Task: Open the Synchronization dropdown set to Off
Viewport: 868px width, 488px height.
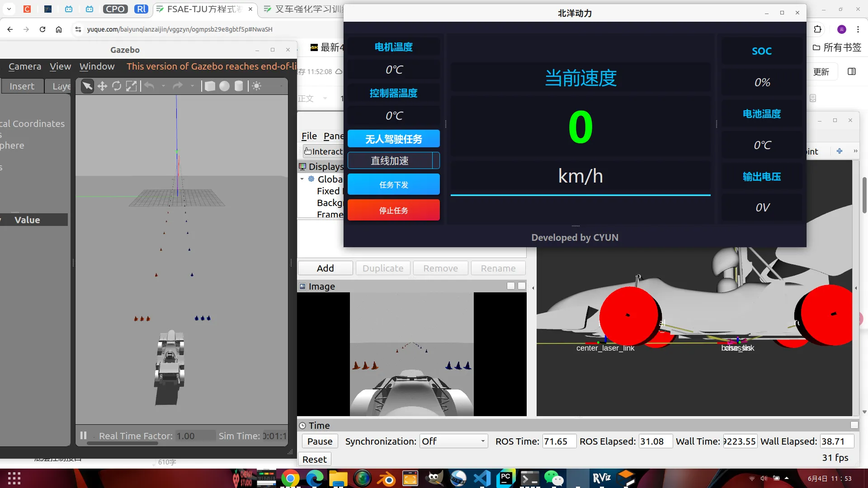Action: (x=454, y=441)
